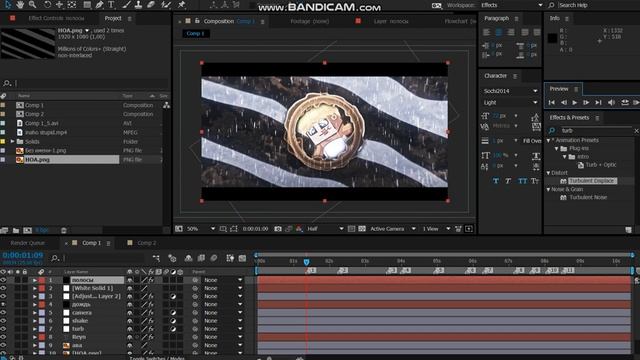Open the Footage (none) viewer tab
This screenshot has width=640, height=360.
pyautogui.click(x=309, y=21)
